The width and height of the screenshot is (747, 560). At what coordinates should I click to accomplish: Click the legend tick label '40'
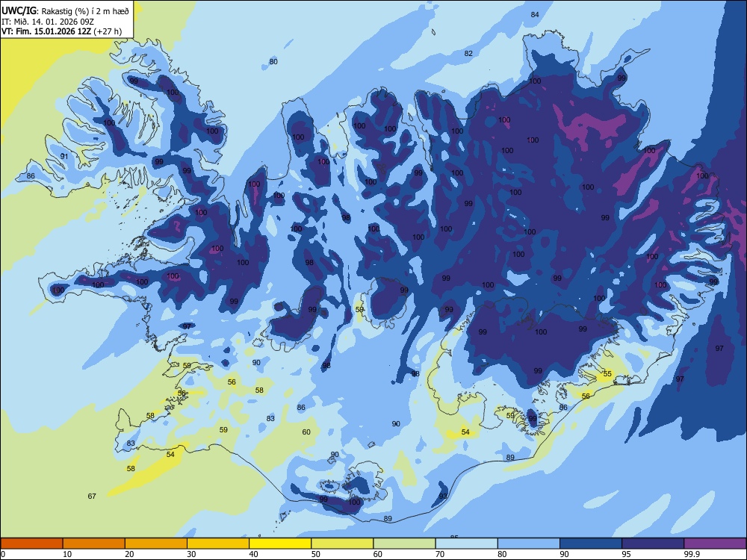[254, 554]
